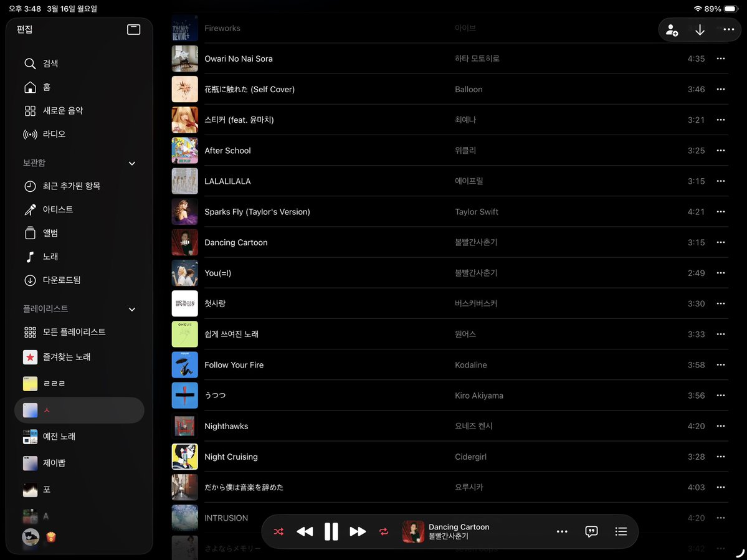Open options for 스티커 (feat. 윤마치)
This screenshot has width=747, height=560.
click(x=720, y=120)
